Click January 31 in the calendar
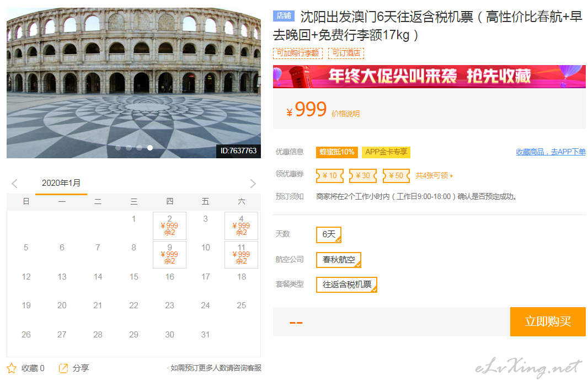The height and width of the screenshot is (386, 588). click(x=205, y=334)
